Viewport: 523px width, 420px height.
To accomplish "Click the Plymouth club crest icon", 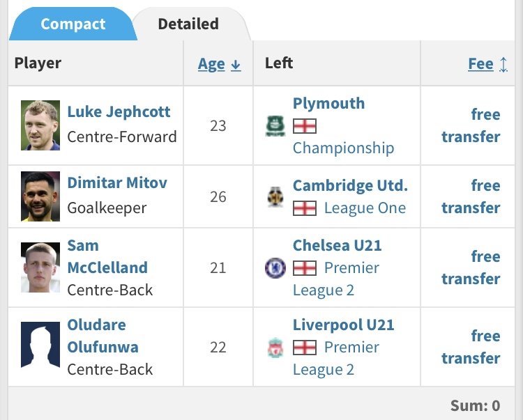I will point(275,126).
